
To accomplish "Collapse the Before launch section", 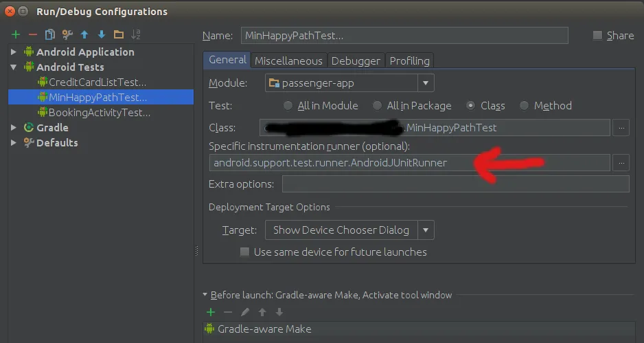I will 205,295.
